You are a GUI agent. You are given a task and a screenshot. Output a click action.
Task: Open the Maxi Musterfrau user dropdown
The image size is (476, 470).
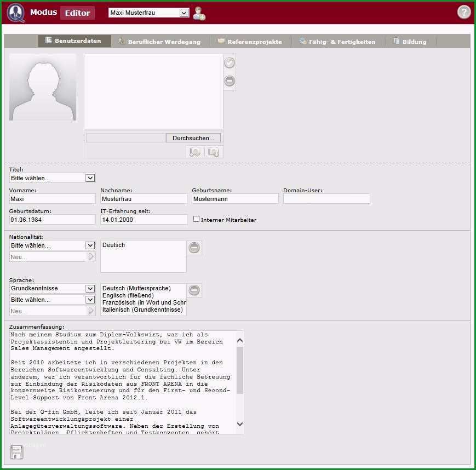pyautogui.click(x=149, y=13)
